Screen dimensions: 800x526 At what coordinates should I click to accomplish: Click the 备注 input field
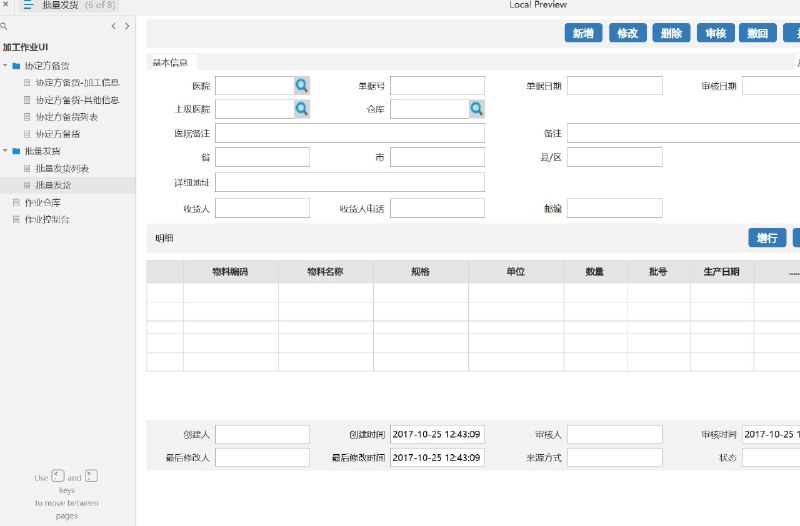tap(684, 133)
